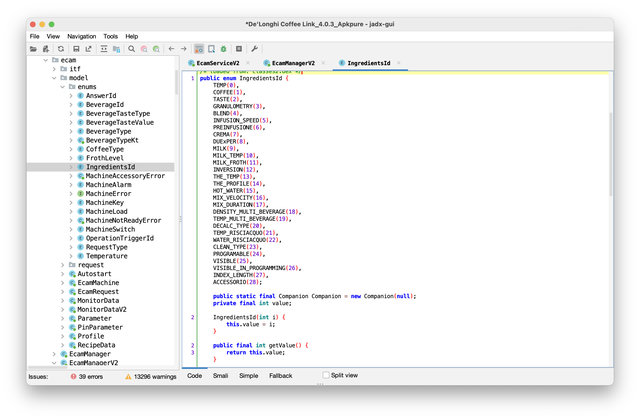Reload files with the refresh icon

point(61,49)
